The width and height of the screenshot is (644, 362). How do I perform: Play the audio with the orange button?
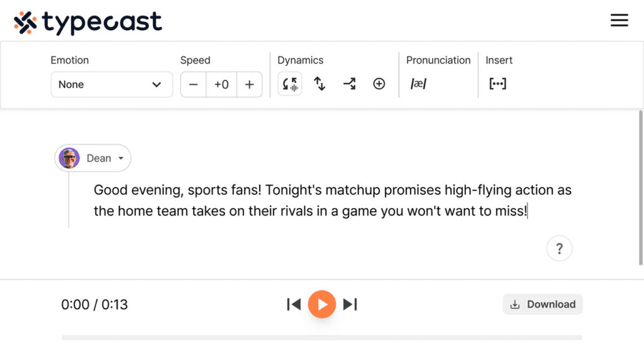(x=322, y=304)
